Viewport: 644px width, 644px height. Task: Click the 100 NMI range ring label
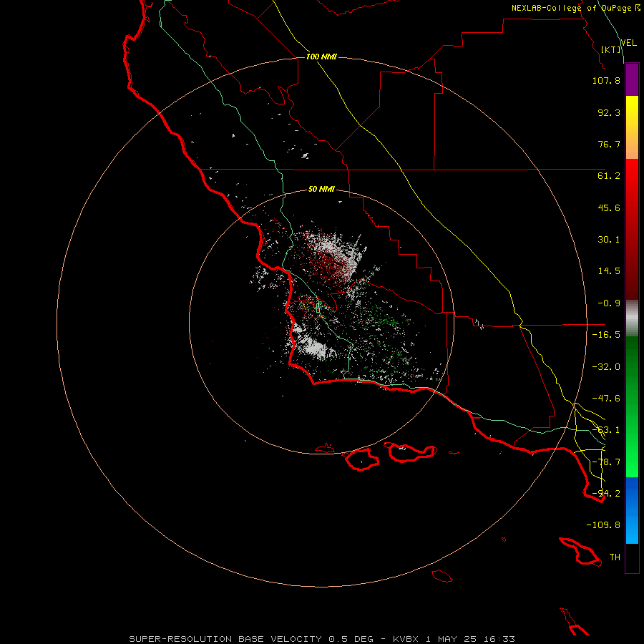(321, 57)
